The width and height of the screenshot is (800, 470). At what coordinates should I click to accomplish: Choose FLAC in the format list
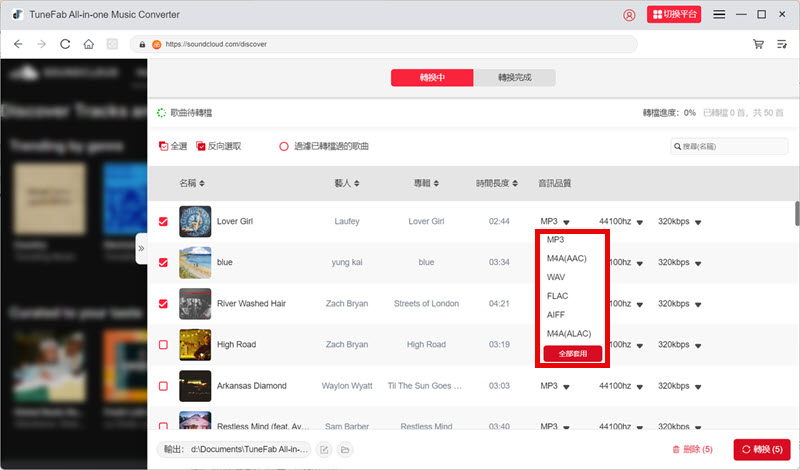(x=558, y=296)
